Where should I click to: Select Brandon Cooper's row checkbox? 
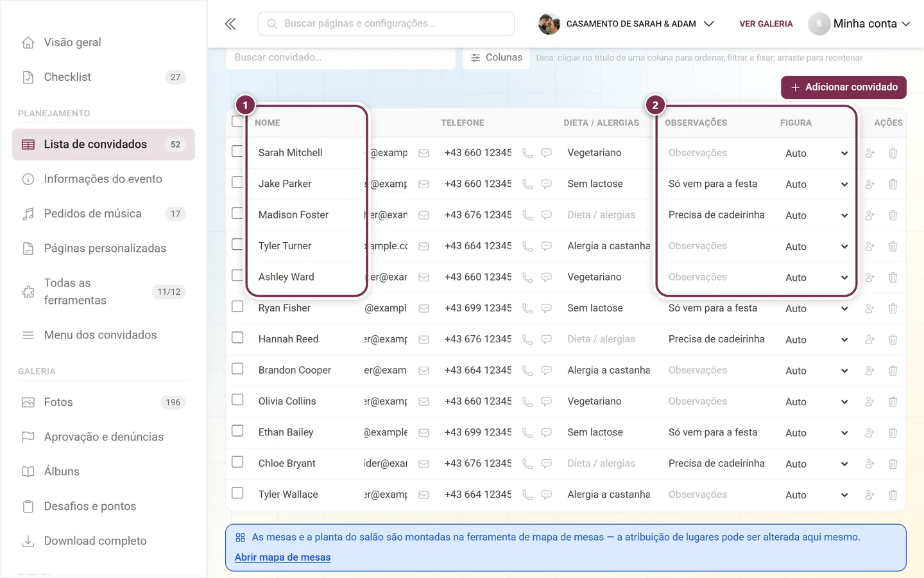tap(237, 369)
